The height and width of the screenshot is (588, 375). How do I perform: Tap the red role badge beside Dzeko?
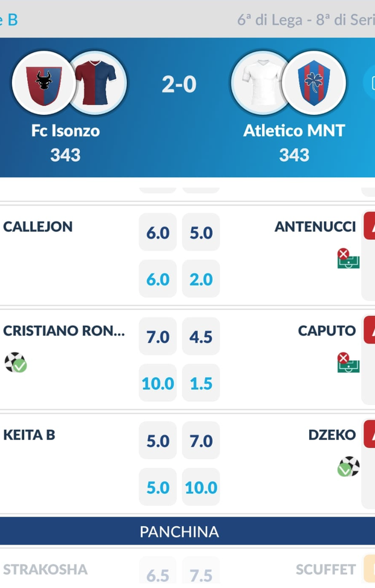[369, 434]
